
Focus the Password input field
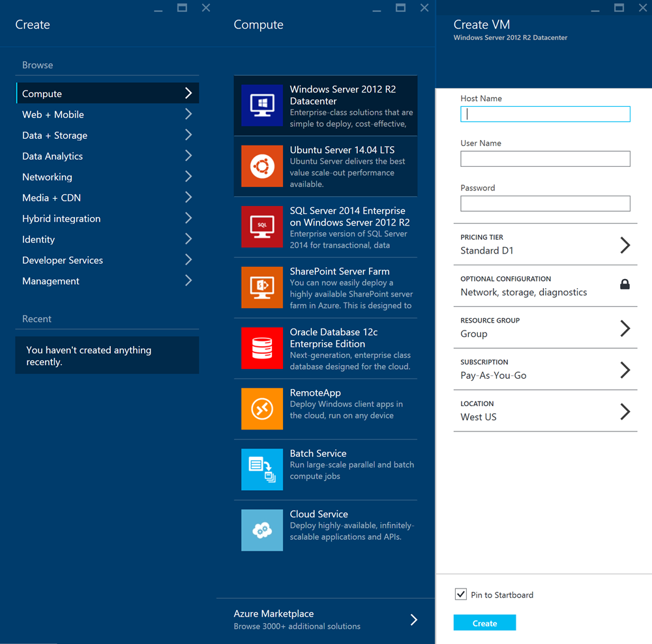coord(545,203)
